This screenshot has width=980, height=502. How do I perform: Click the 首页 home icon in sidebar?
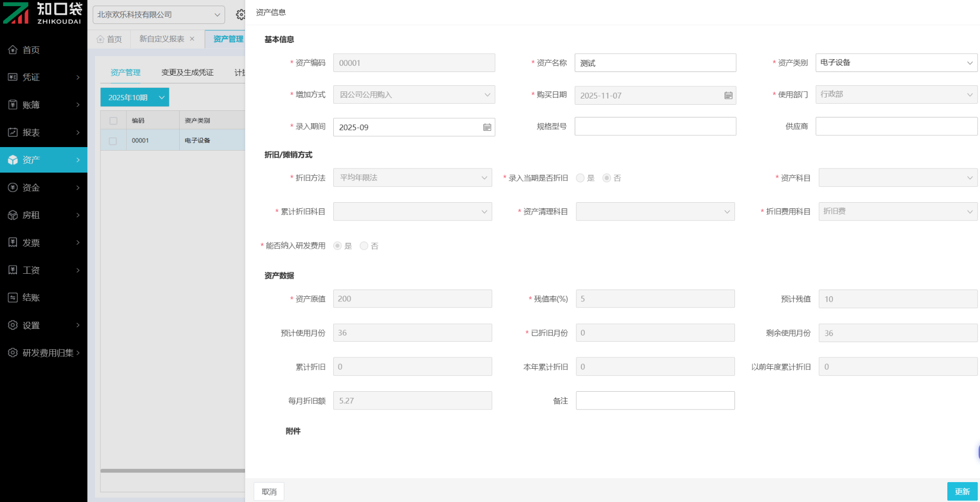coord(13,50)
